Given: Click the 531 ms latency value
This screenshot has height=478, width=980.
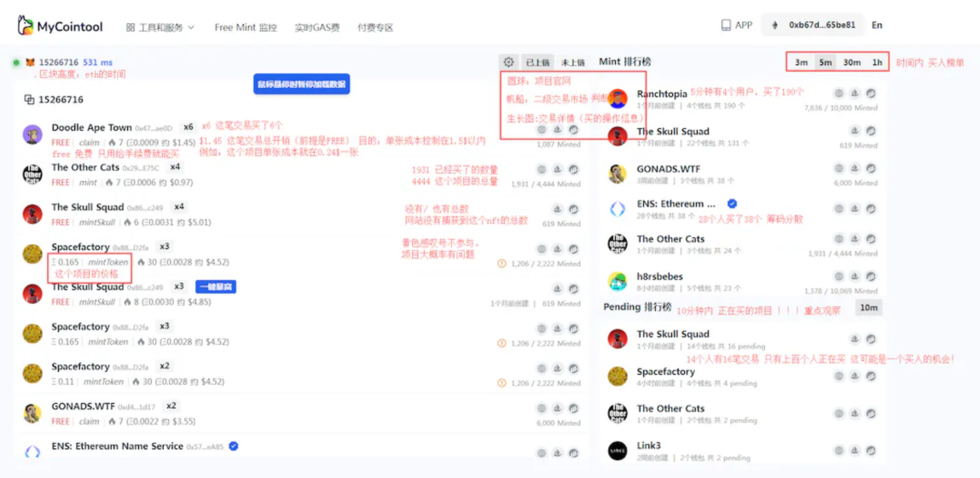Looking at the screenshot, I should click(x=97, y=62).
